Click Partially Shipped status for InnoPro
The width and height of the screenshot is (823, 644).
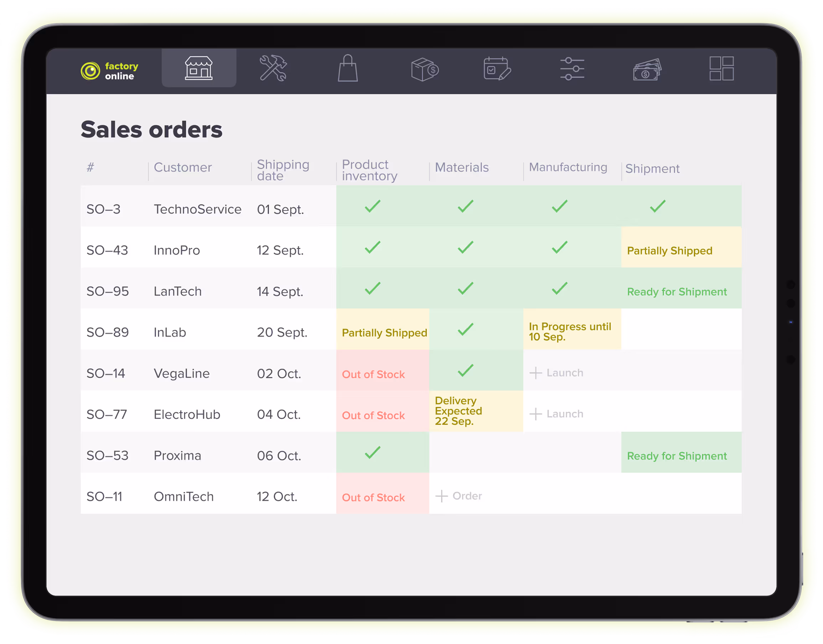(669, 250)
